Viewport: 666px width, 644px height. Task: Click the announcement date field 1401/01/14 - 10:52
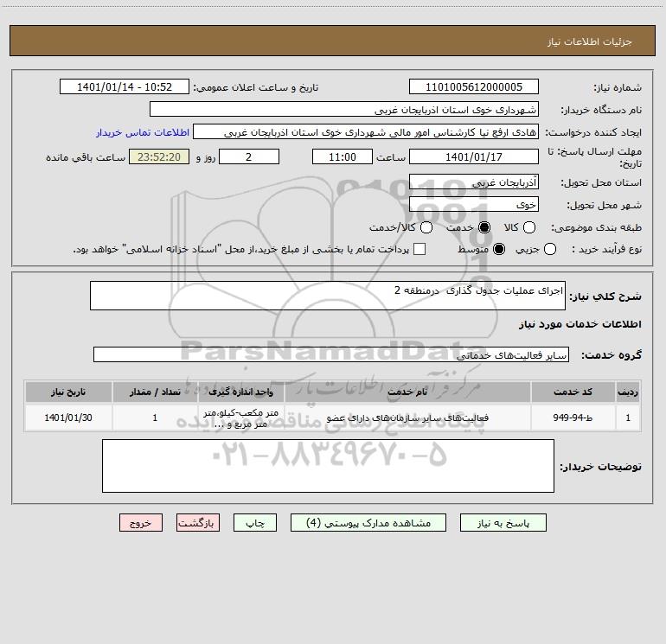point(125,86)
